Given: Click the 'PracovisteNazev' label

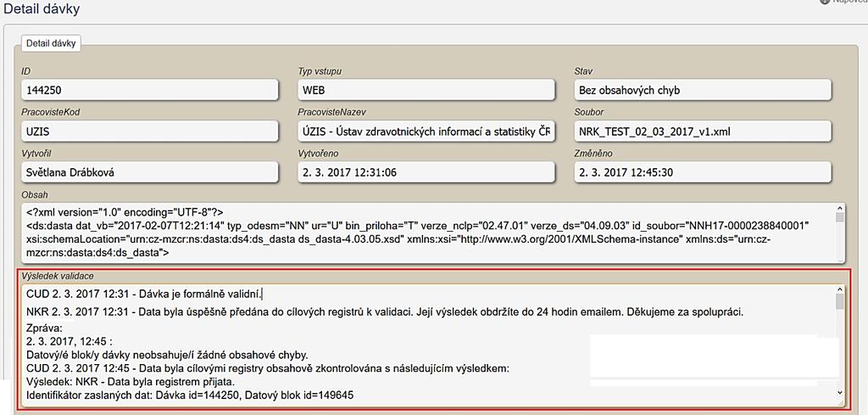Looking at the screenshot, I should coord(332,113).
